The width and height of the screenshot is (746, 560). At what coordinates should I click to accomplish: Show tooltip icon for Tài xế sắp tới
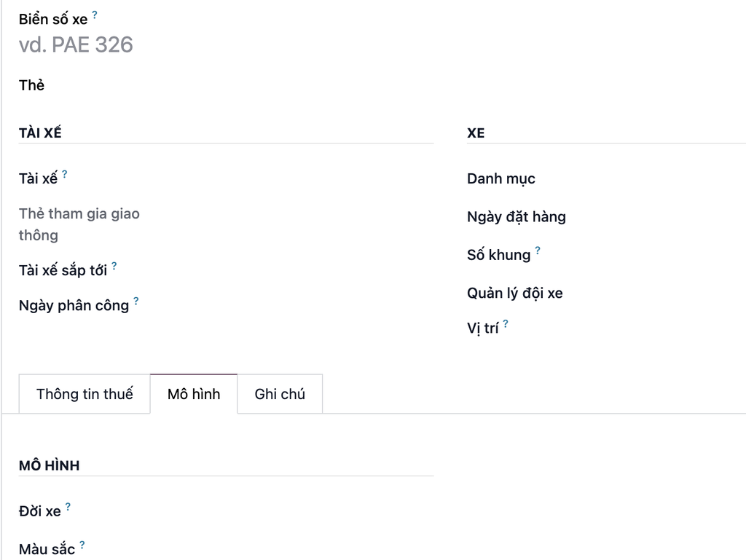click(114, 266)
